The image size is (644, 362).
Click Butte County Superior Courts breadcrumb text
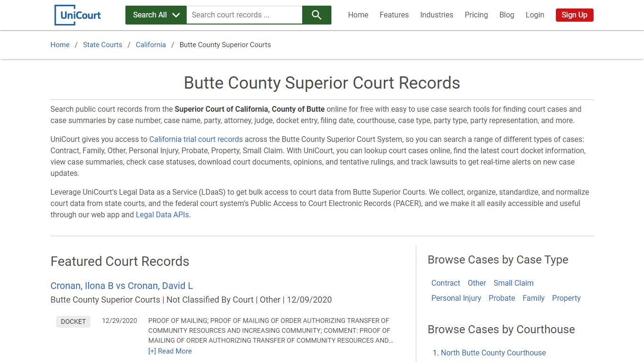click(225, 45)
